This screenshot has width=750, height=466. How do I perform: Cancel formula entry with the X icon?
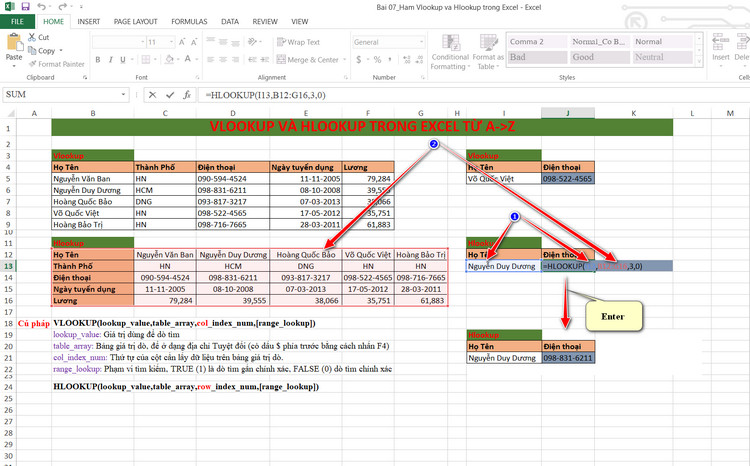click(152, 95)
